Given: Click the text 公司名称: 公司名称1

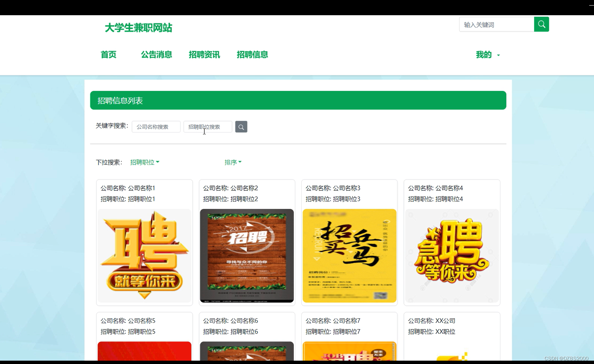Looking at the screenshot, I should (x=128, y=188).
